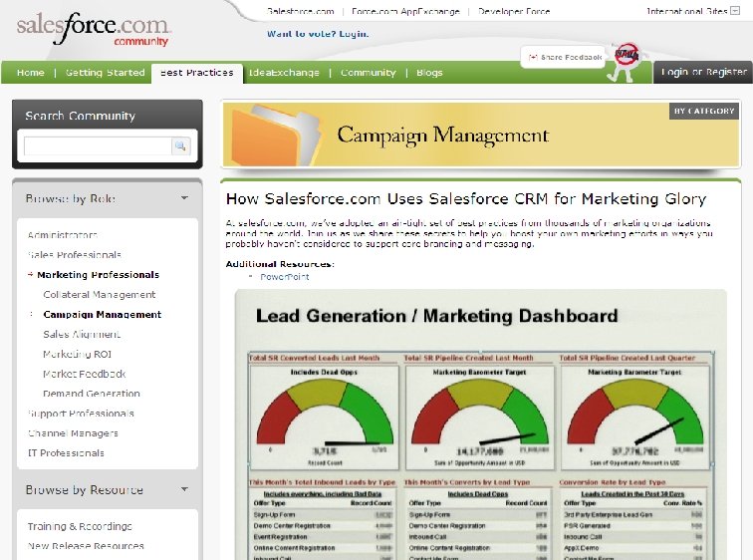The image size is (753, 560).
Task: Click the plus icon in Share Feedback
Action: tap(533, 57)
